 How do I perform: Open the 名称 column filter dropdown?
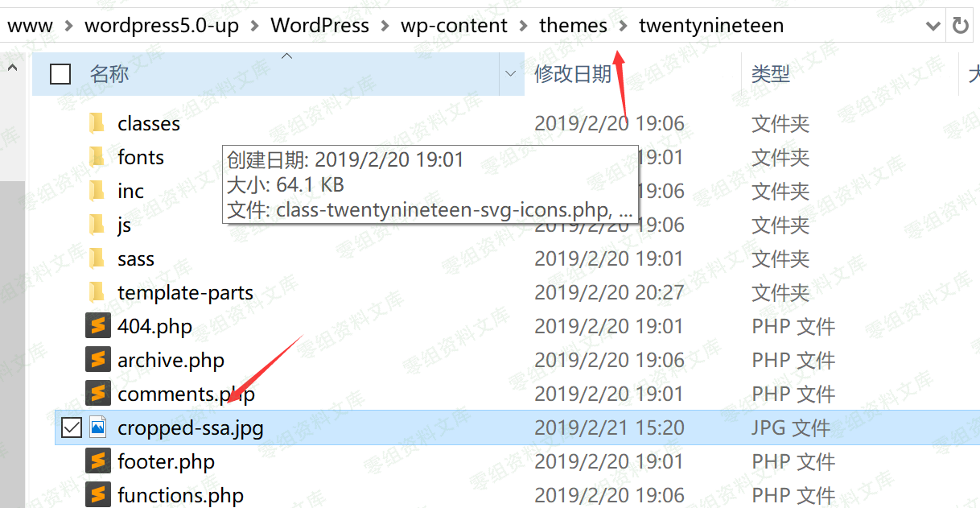(x=510, y=74)
